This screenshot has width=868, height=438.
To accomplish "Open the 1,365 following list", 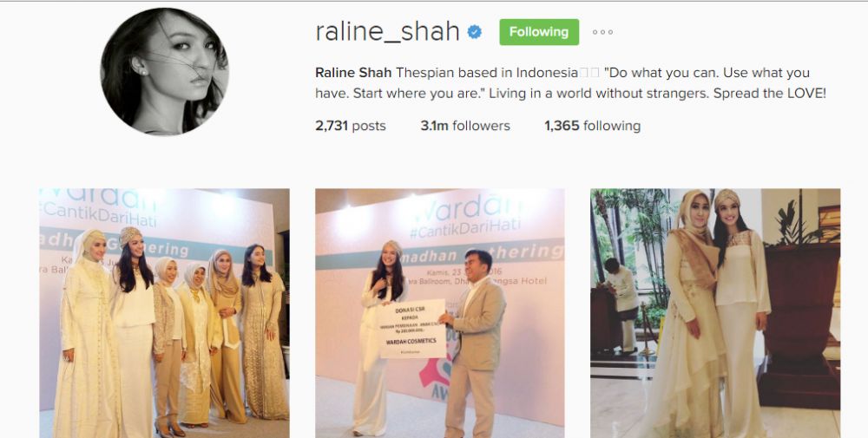I will (x=592, y=126).
